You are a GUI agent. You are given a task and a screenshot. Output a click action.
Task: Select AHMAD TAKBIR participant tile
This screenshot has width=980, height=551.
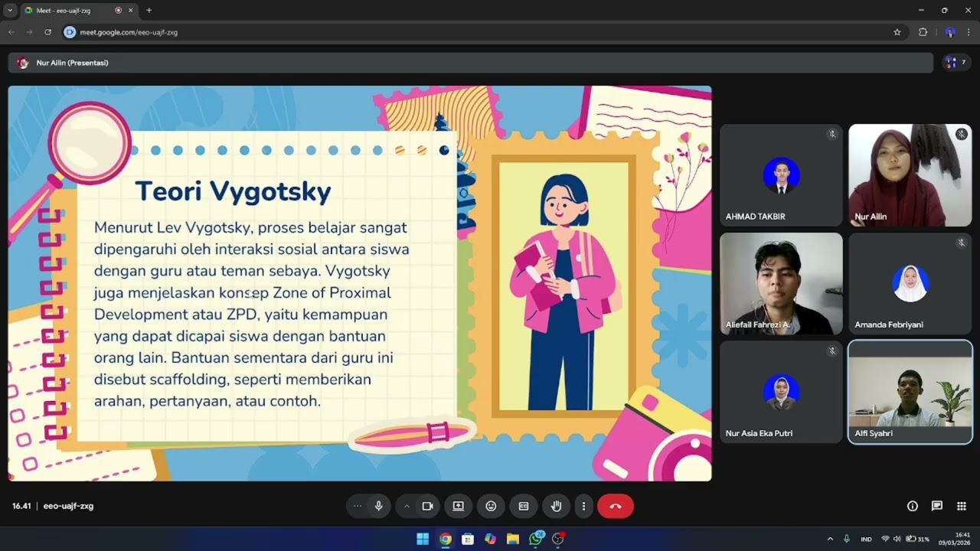point(781,175)
